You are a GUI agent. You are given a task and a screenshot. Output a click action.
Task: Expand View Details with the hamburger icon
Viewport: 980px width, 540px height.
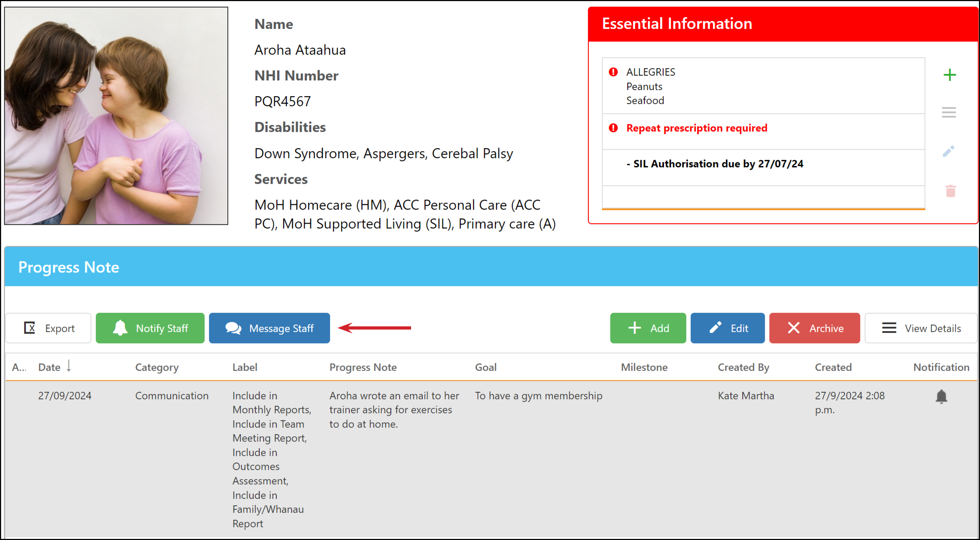coord(889,328)
